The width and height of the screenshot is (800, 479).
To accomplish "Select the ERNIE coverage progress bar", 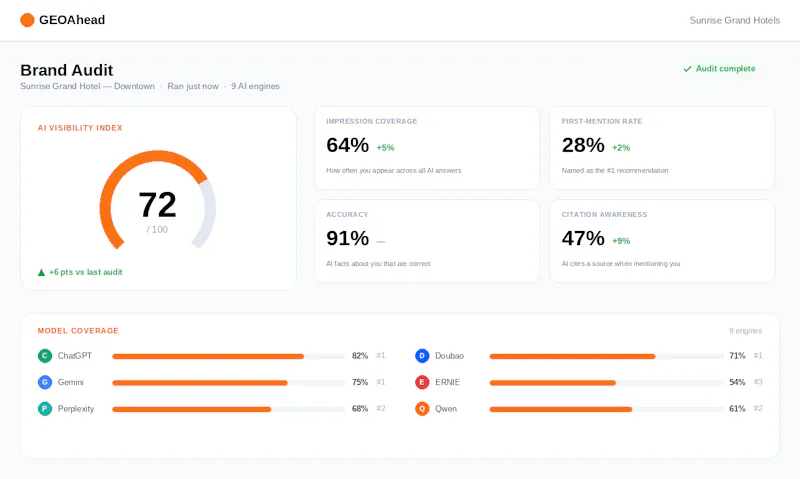I will pos(606,383).
